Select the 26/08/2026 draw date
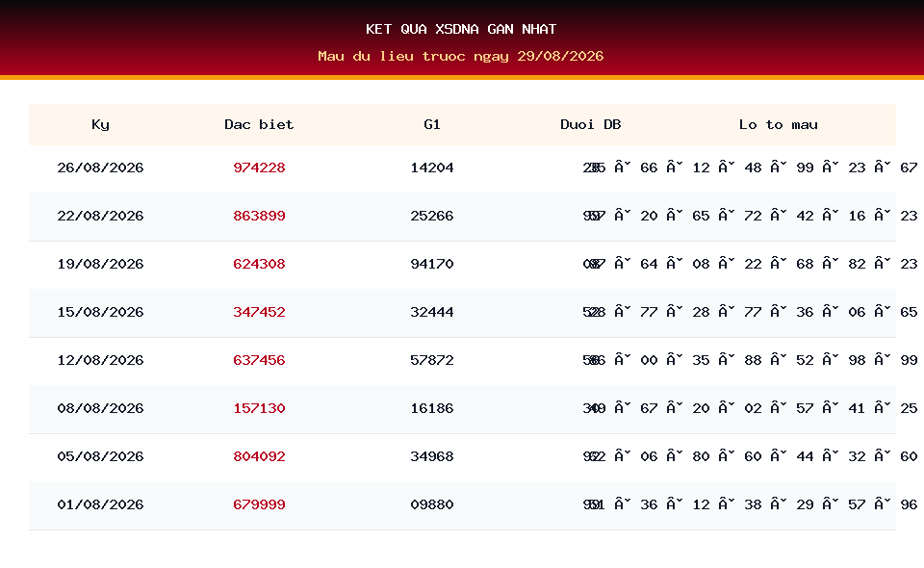Image resolution: width=924 pixels, height=568 pixels. coord(100,168)
